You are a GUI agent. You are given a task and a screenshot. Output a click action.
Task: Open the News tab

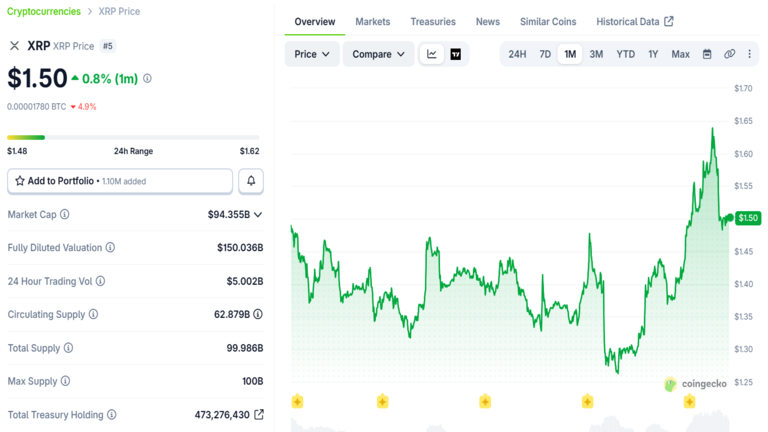tap(488, 22)
